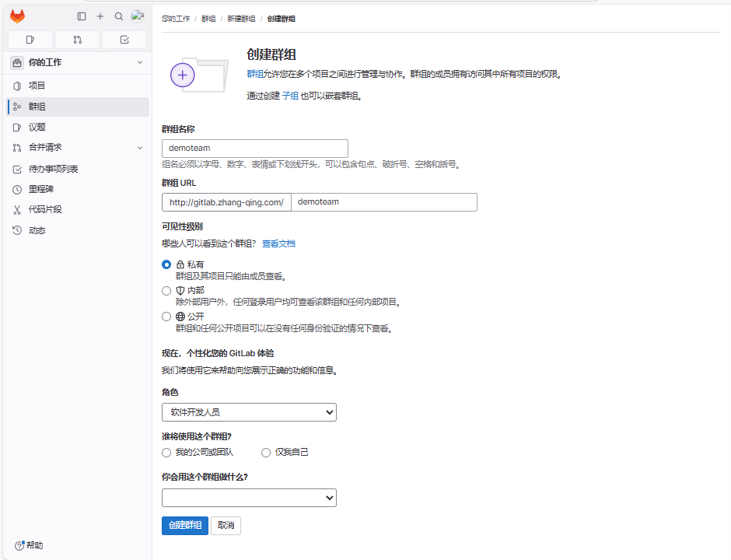Open merge requests shortcut icon
The height and width of the screenshot is (560, 731).
click(x=78, y=40)
